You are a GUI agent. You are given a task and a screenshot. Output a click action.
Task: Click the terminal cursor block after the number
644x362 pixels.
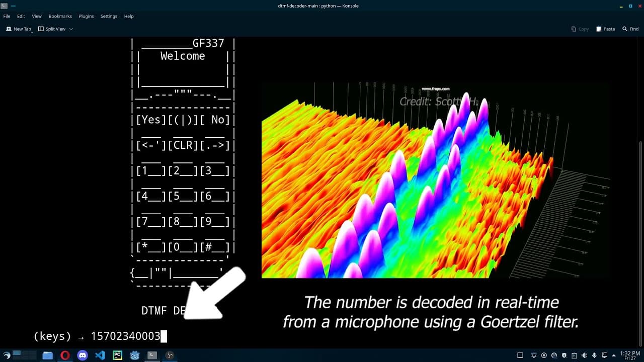point(164,336)
